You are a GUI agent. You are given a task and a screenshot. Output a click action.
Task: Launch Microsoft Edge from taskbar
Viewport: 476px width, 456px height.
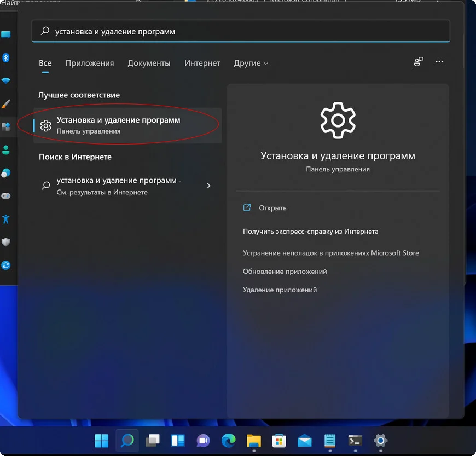[x=229, y=441]
